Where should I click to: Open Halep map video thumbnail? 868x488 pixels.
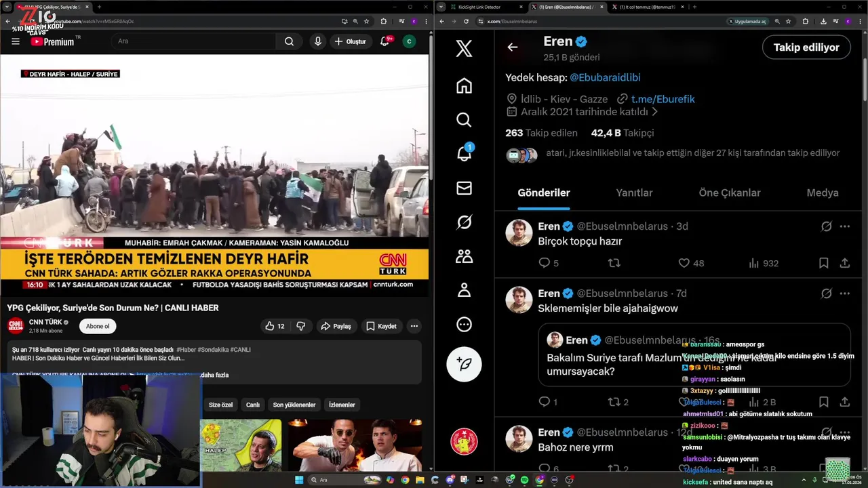pos(241,445)
